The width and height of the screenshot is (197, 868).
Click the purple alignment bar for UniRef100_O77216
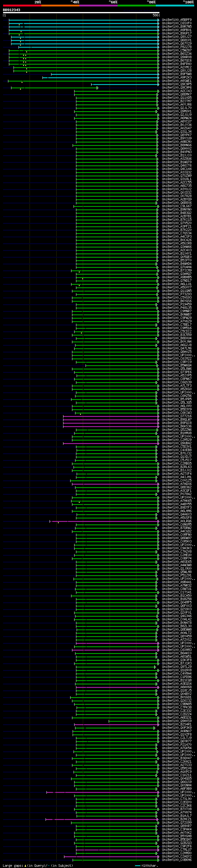(x=111, y=416)
